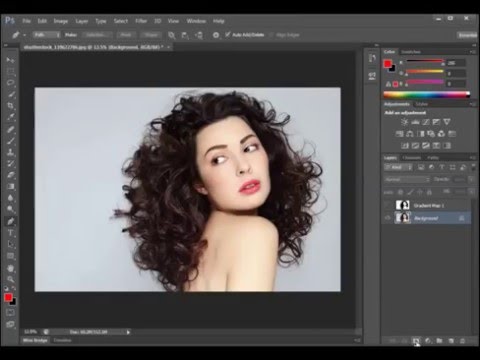The width and height of the screenshot is (480, 360).
Task: Select the Type tool
Action: pos(10,233)
